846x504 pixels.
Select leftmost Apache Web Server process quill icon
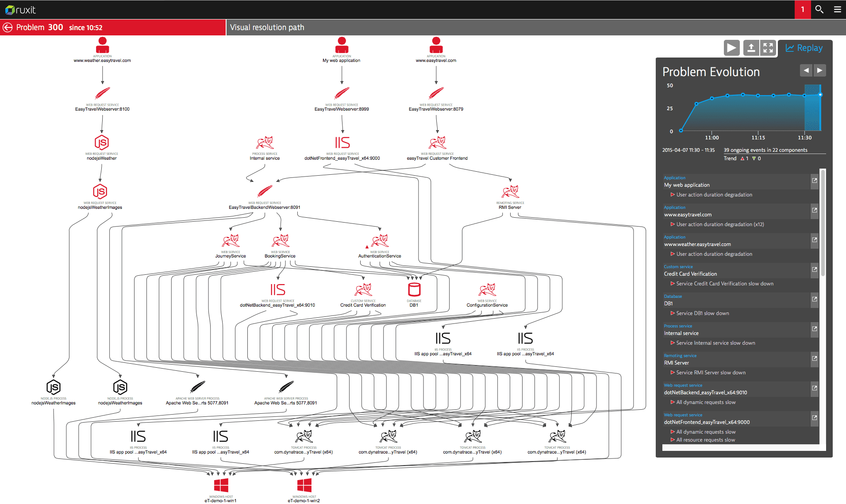point(197,387)
